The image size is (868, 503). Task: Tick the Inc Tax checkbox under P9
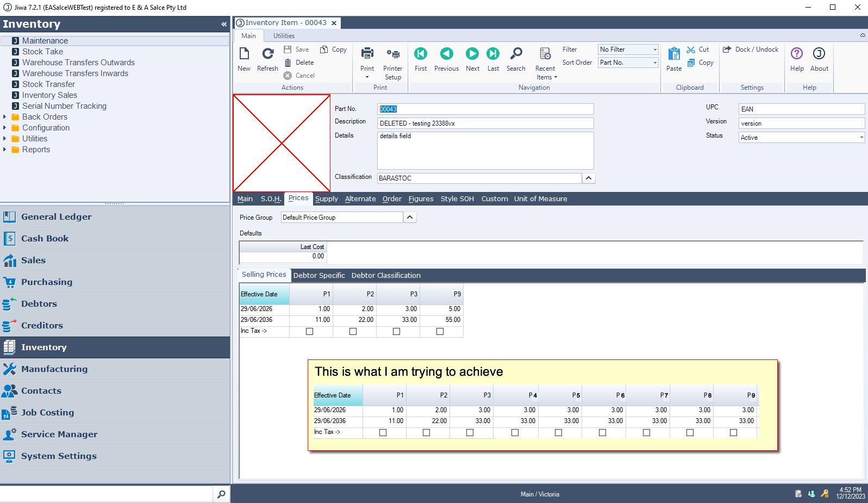[x=440, y=331]
